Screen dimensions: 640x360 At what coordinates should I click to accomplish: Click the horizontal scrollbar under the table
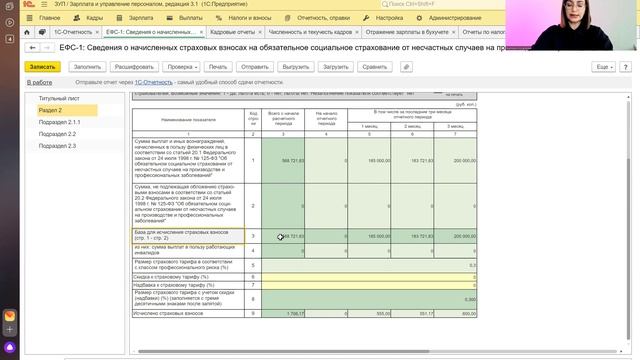[x=284, y=351]
